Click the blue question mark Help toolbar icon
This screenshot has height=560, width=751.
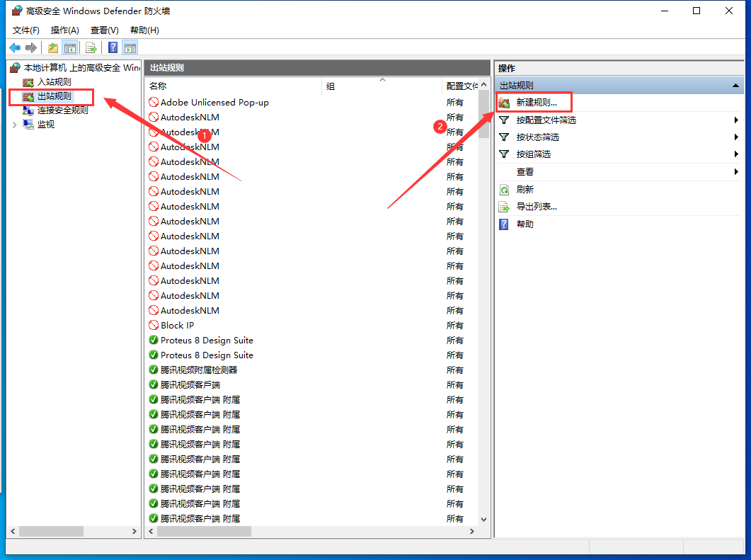pyautogui.click(x=113, y=47)
